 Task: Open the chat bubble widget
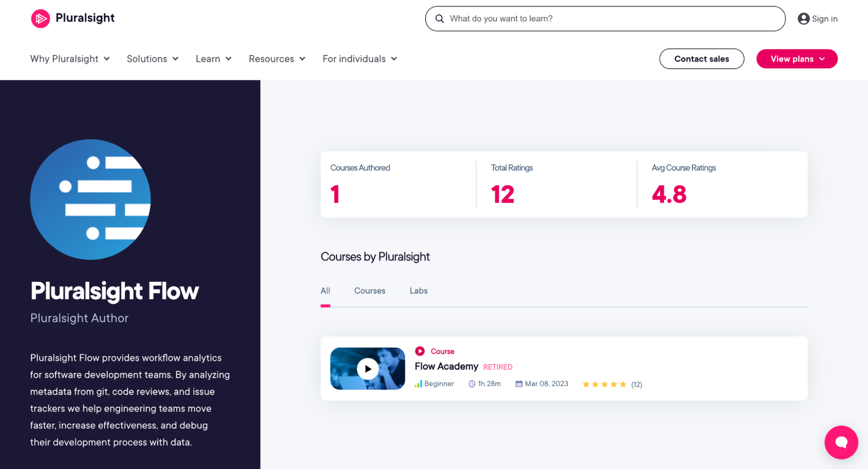(841, 442)
